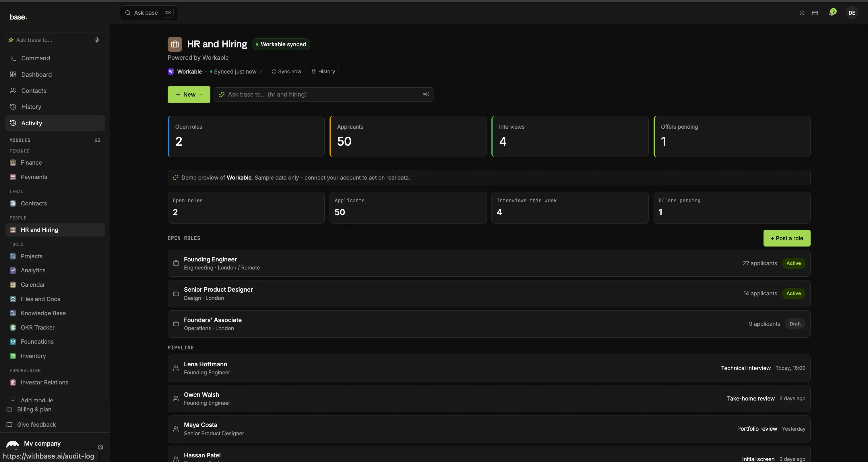The height and width of the screenshot is (462, 868).
Task: Click person icon beside Lena Hoffmann
Action: pos(176,368)
